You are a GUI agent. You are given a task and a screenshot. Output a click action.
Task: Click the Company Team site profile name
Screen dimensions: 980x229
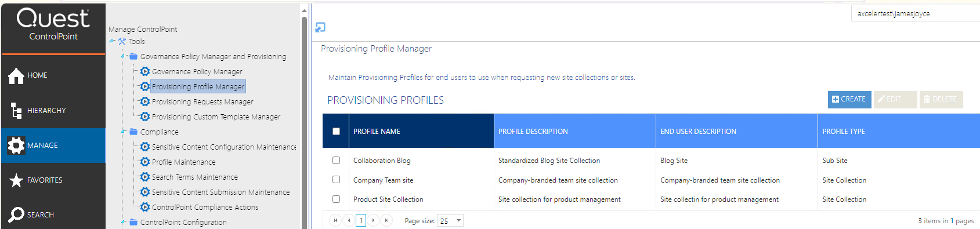[384, 180]
